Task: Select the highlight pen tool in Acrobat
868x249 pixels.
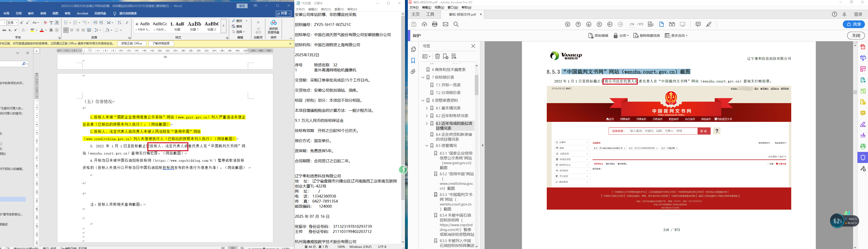Action: click(x=709, y=24)
